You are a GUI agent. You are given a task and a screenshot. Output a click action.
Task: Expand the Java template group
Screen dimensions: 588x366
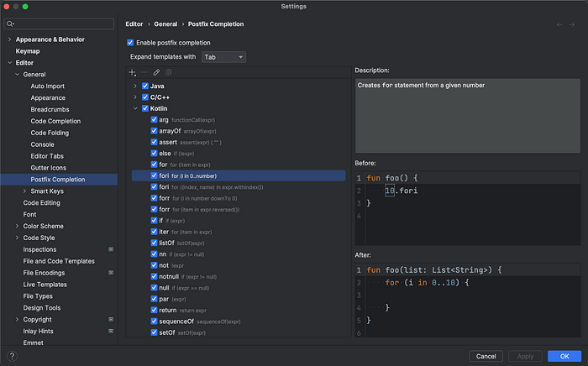[x=134, y=86]
